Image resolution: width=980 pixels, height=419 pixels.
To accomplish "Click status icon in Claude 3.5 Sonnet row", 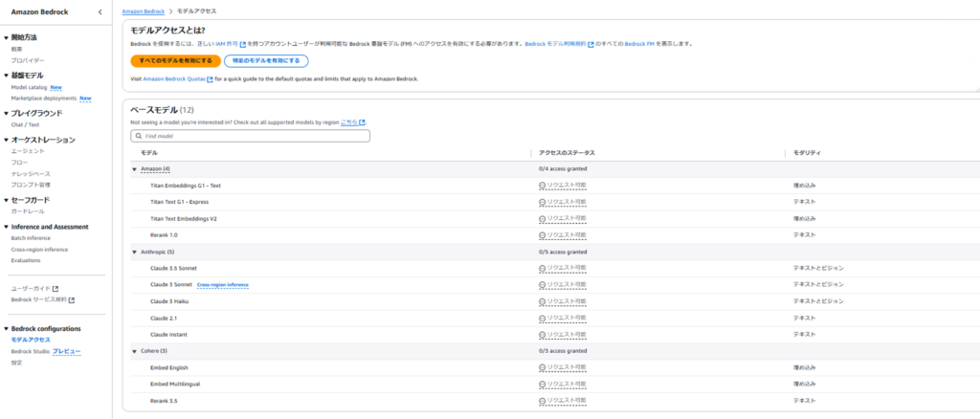I will coord(542,268).
